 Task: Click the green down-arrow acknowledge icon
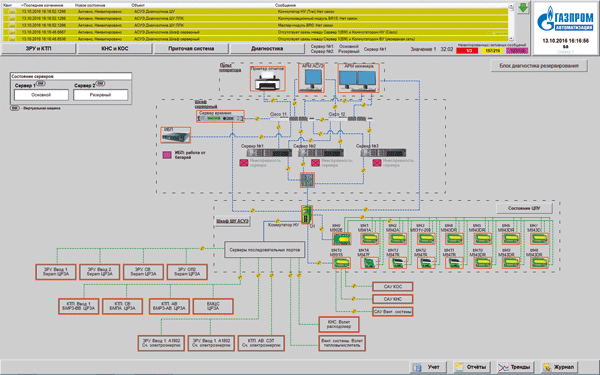523,8
